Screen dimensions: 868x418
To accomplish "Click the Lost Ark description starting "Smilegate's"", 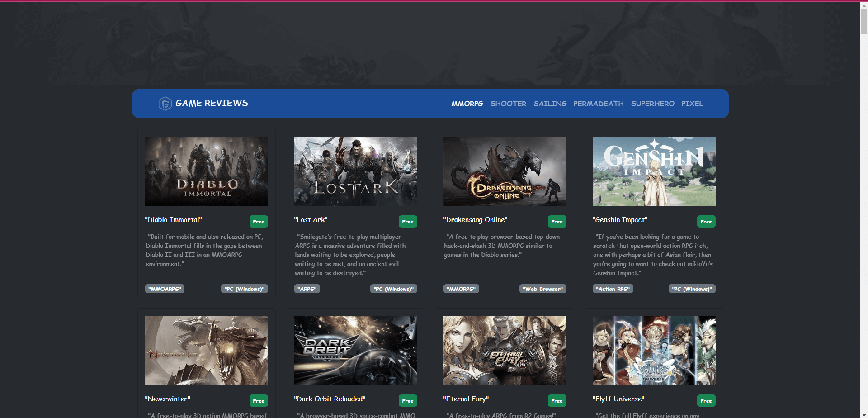I will point(350,255).
